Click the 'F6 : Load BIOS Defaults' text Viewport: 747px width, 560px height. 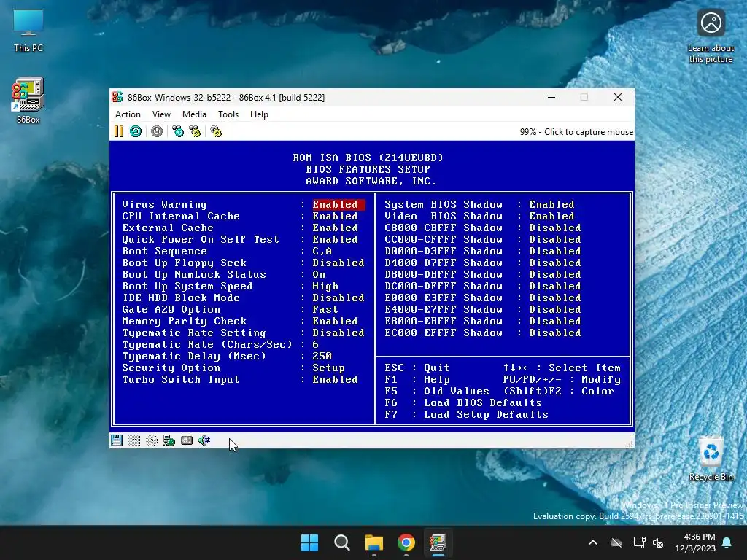(463, 402)
